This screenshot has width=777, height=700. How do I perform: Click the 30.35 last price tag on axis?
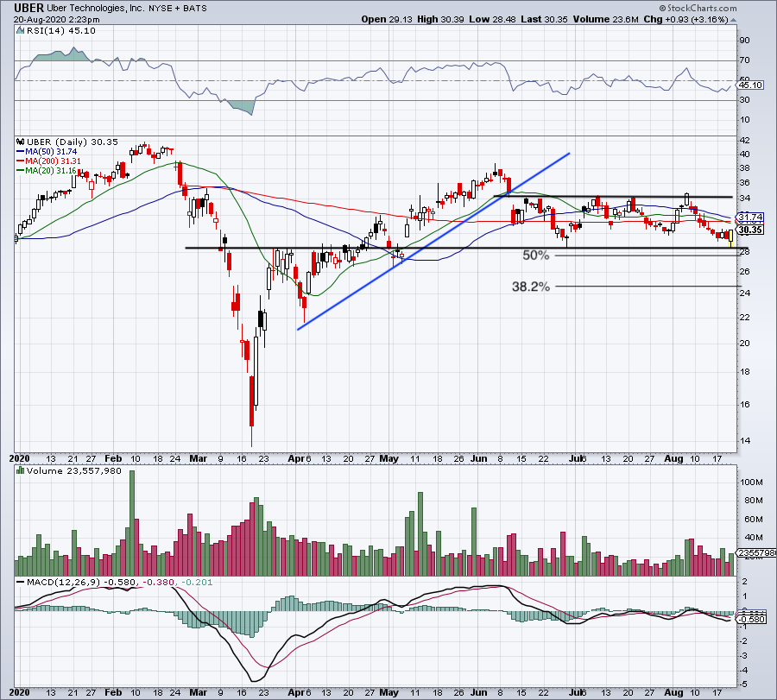pos(750,230)
